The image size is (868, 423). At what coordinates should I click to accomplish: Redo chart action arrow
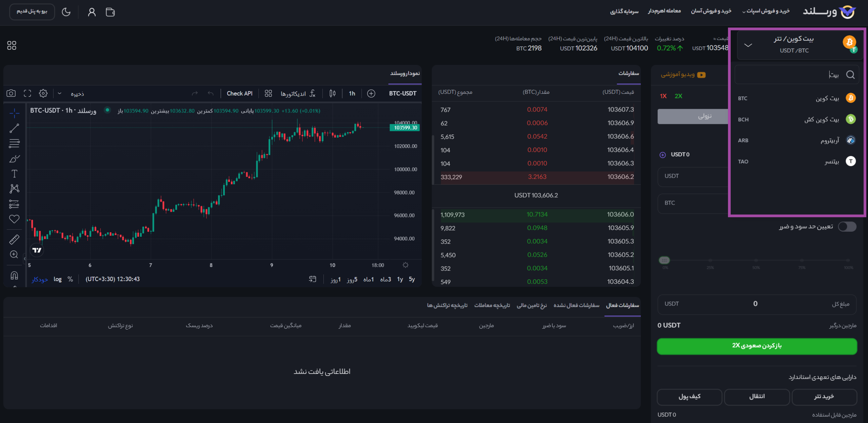[x=195, y=93]
